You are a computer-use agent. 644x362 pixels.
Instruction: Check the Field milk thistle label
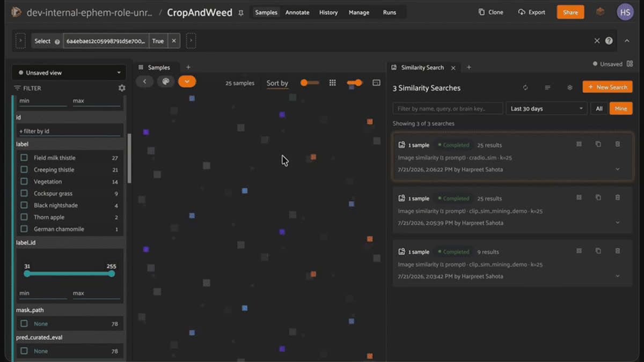click(x=24, y=158)
